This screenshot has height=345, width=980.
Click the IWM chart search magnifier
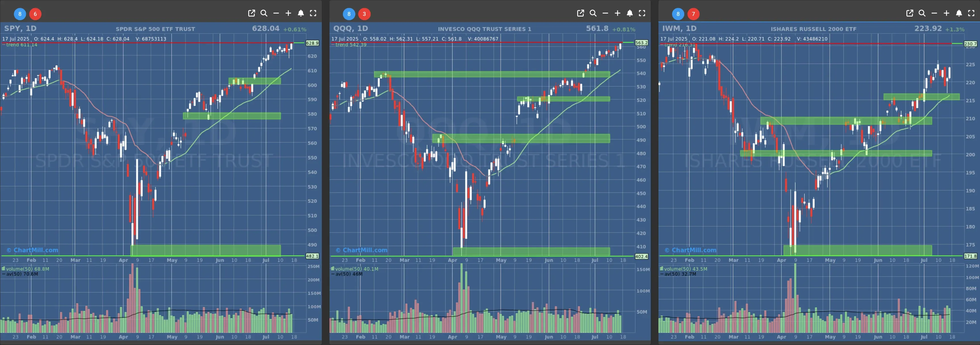(x=922, y=13)
